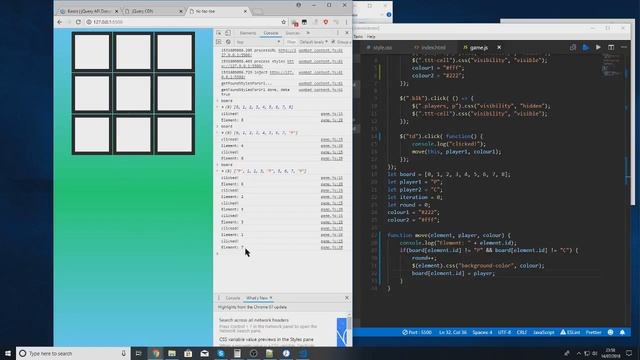The width and height of the screenshot is (640, 360).
Task: Show more DevTools tabs chevron
Action: coord(308,33)
